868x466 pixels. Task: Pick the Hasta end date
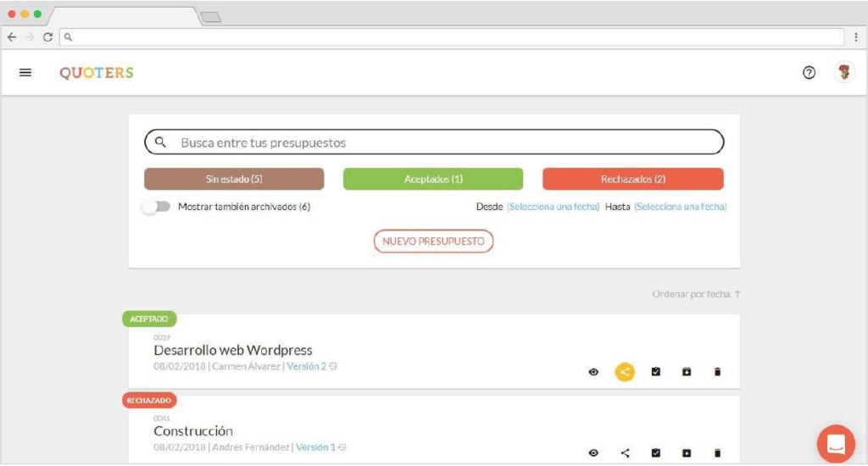click(x=680, y=207)
